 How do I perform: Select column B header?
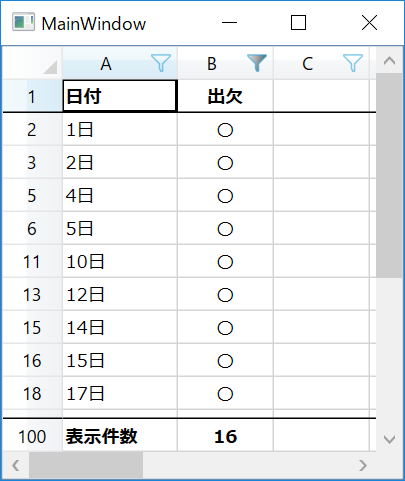225,63
